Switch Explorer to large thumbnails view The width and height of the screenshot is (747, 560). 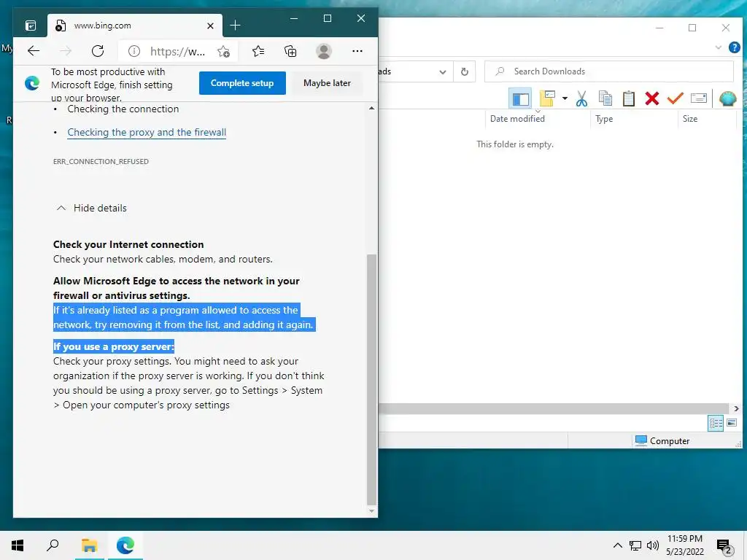[x=732, y=423]
